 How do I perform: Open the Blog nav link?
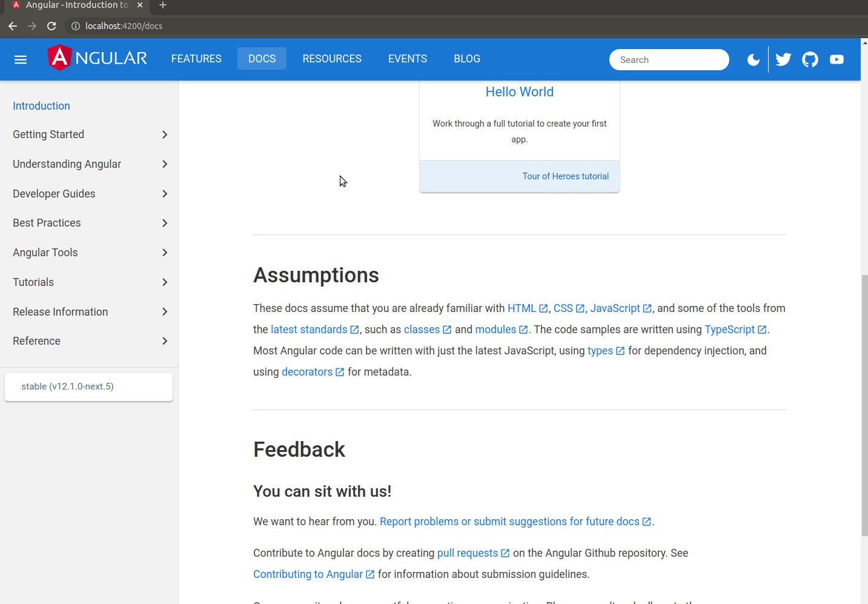pos(467,59)
